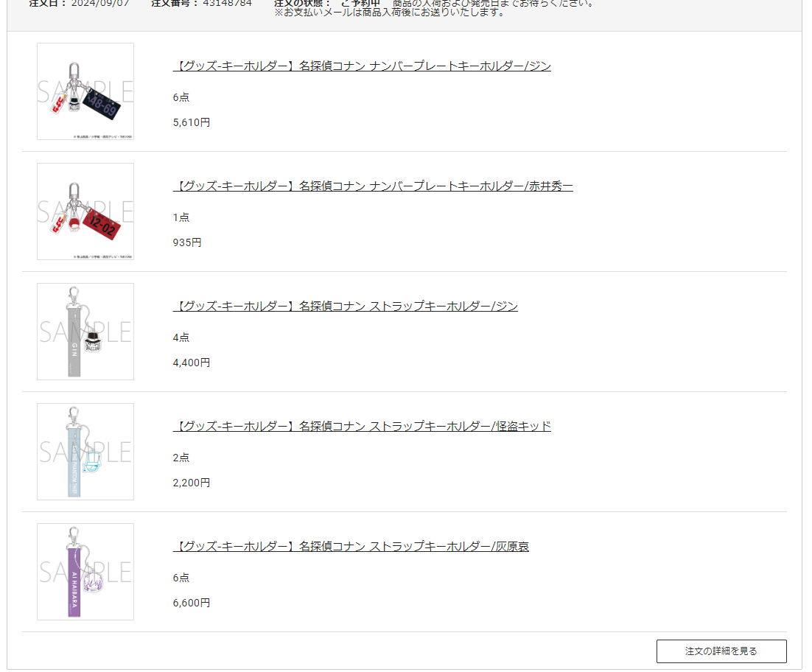Viewport: 812px width, 672px height.
Task: Open the ストラップキーホルダー/灰原哀 product link
Action: [351, 547]
